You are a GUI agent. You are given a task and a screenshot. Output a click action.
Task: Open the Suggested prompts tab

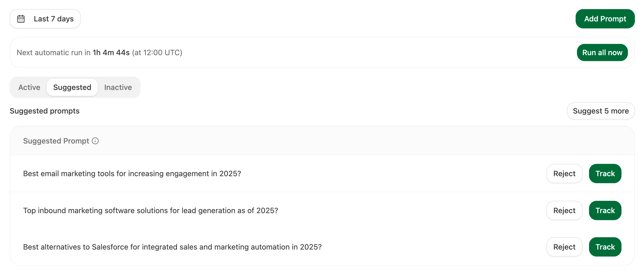[72, 87]
